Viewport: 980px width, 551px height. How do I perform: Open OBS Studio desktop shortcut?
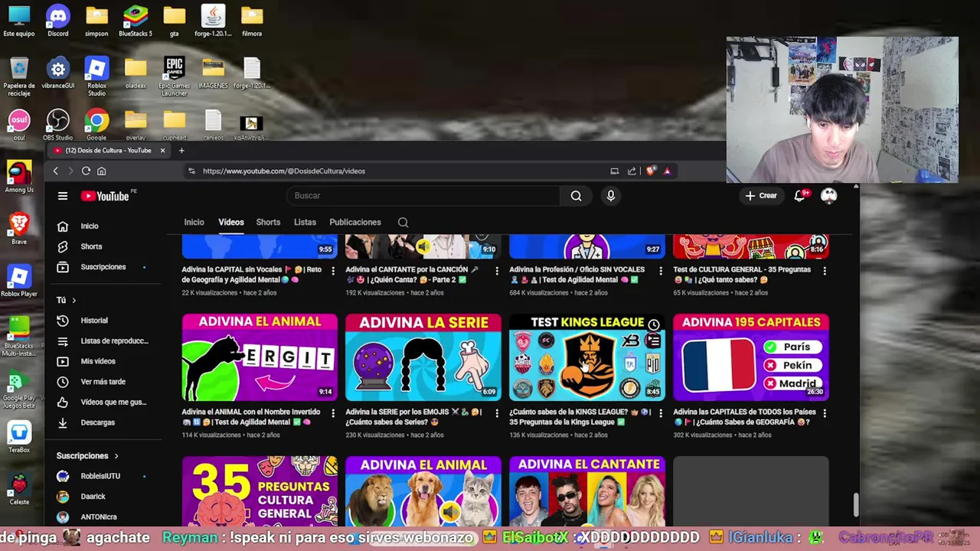(x=57, y=125)
